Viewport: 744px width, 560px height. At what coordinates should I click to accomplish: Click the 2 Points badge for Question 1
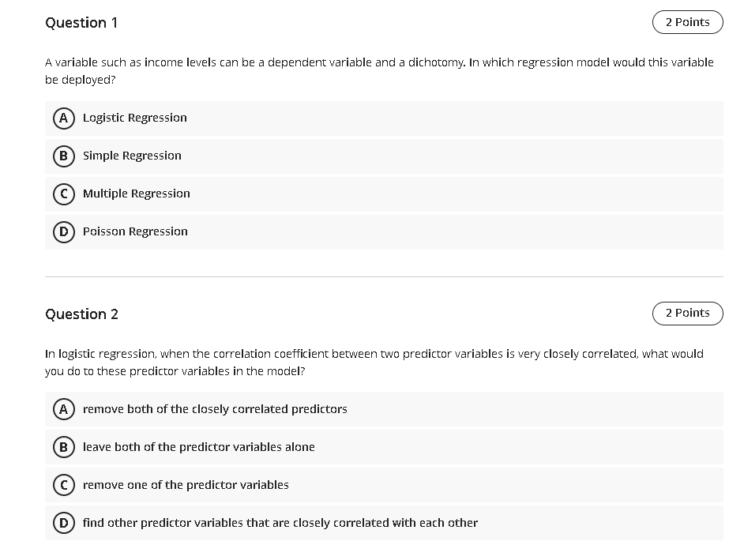[x=687, y=22]
